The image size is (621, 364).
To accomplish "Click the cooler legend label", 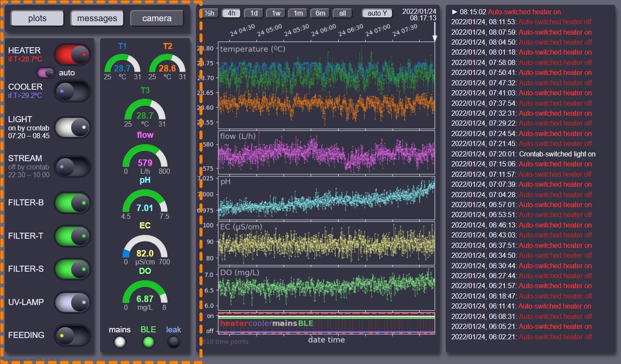I will pos(260,323).
